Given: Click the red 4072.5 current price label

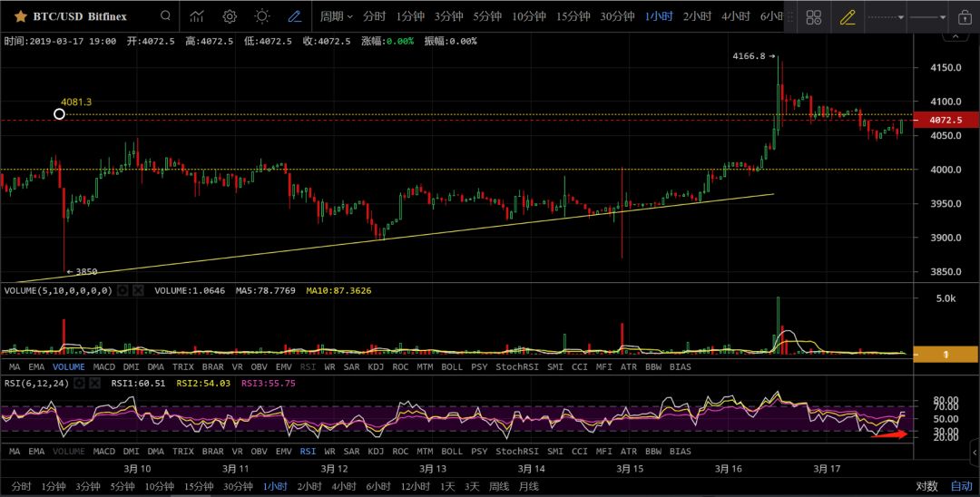Looking at the screenshot, I should point(946,120).
